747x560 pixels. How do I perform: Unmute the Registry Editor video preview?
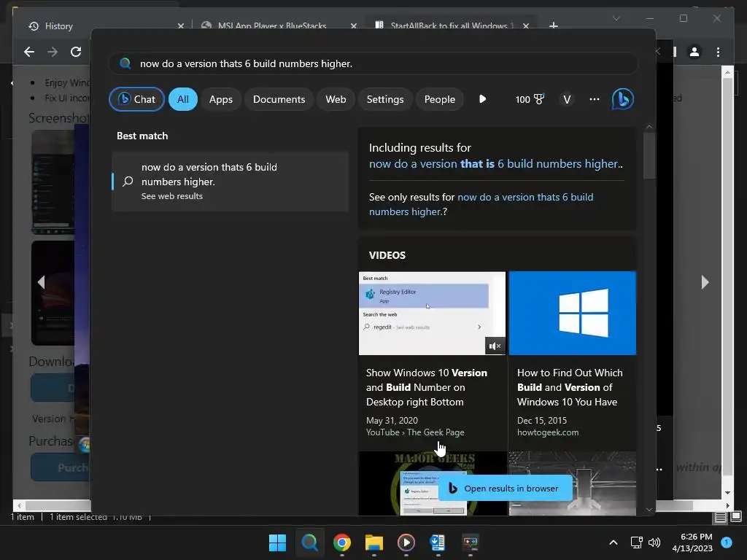click(495, 346)
